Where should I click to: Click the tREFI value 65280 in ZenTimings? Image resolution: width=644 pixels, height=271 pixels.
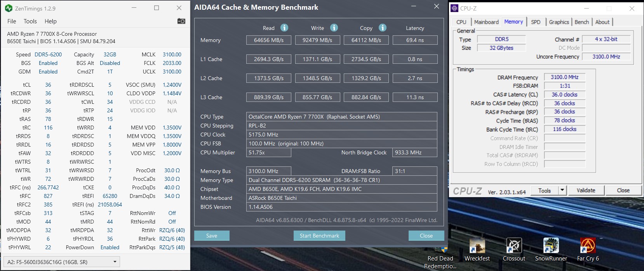tap(110, 196)
